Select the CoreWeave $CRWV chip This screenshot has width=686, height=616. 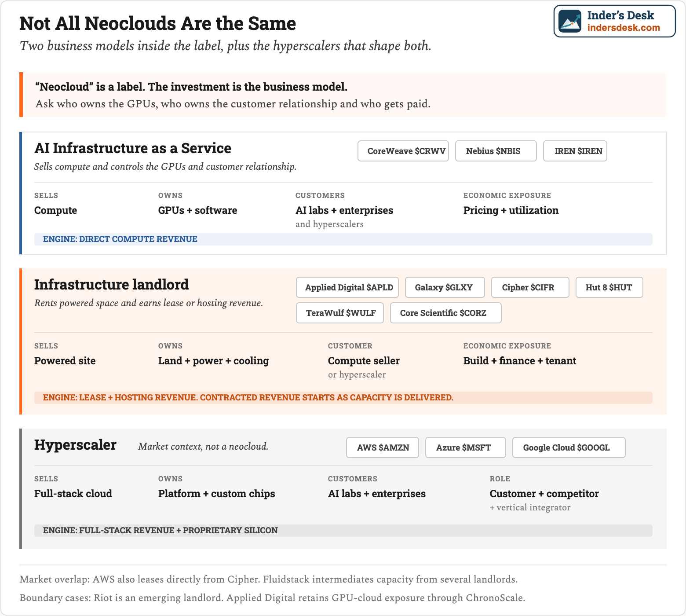(403, 151)
